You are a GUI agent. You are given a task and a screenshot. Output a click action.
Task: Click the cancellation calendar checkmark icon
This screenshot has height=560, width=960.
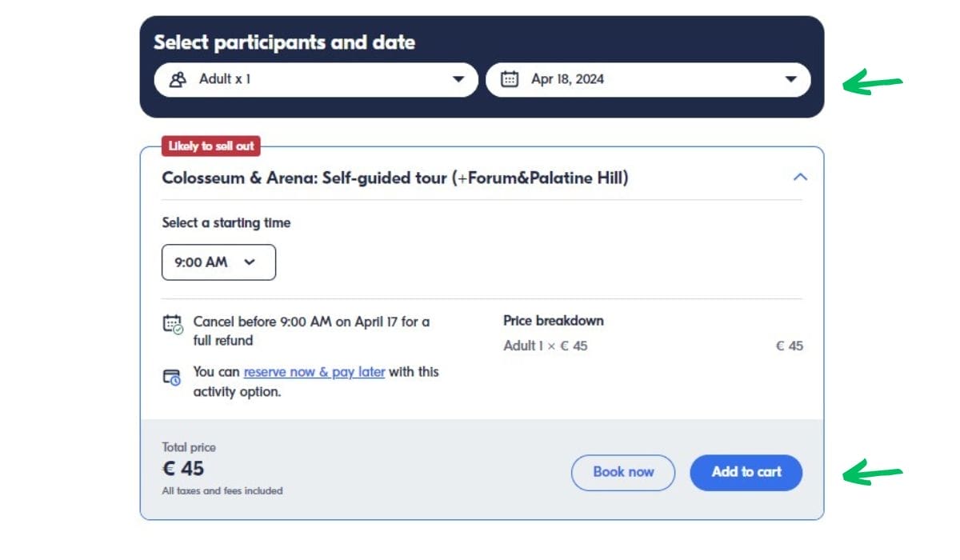tap(173, 324)
